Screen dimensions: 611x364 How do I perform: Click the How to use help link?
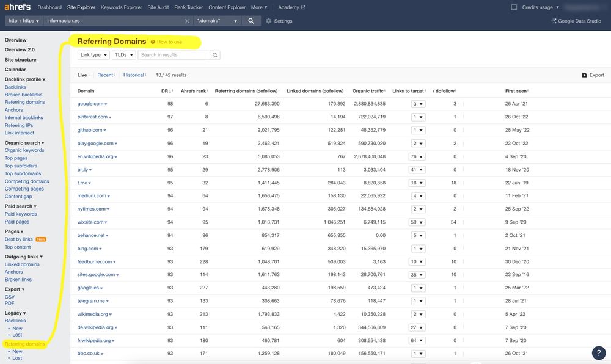click(167, 42)
